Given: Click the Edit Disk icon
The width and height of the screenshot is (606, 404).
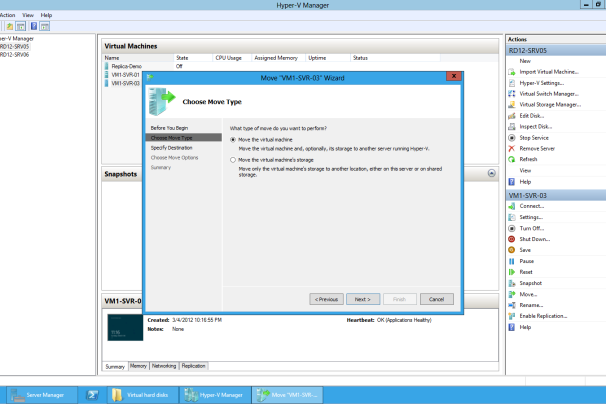Looking at the screenshot, I should click(x=512, y=116).
